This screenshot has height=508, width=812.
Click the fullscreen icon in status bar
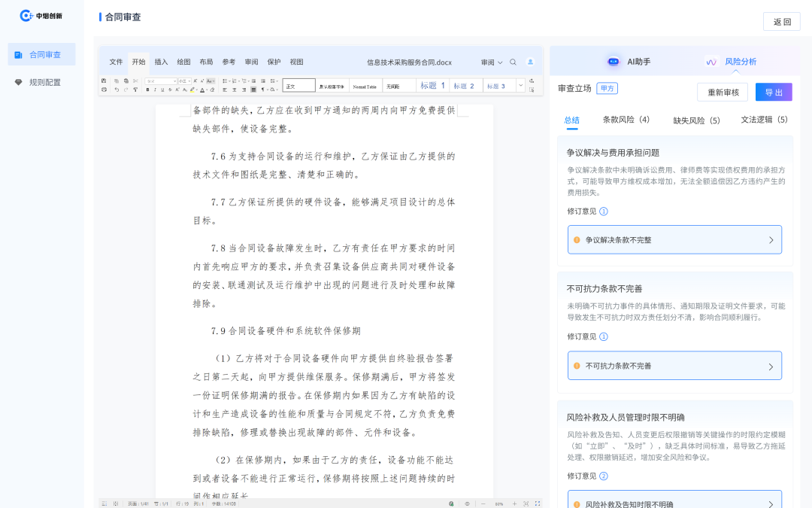(538, 503)
